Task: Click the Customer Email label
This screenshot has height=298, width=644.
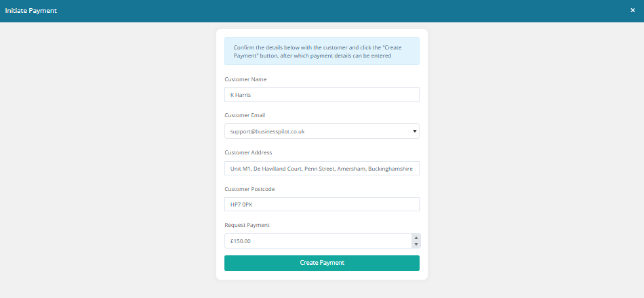Action: [x=245, y=115]
